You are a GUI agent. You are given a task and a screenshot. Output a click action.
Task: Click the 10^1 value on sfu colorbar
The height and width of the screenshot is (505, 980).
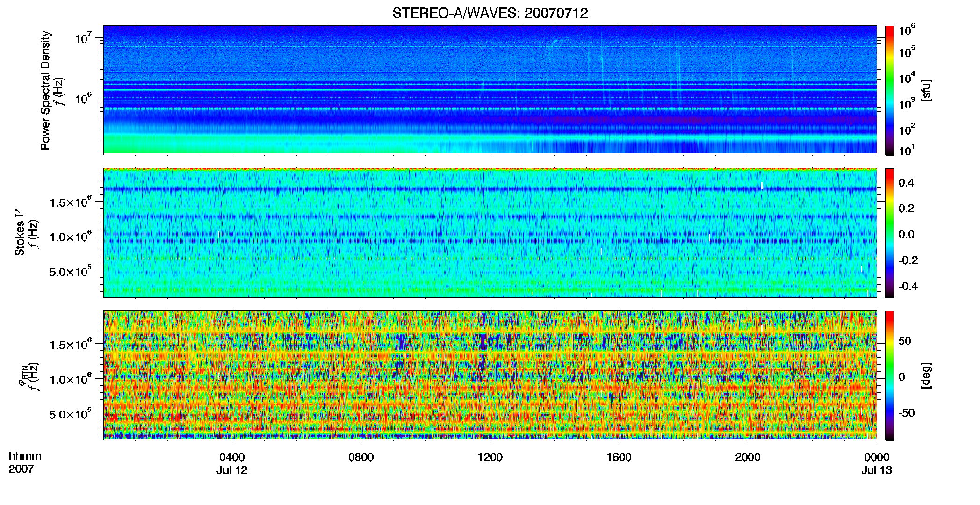coord(907,151)
